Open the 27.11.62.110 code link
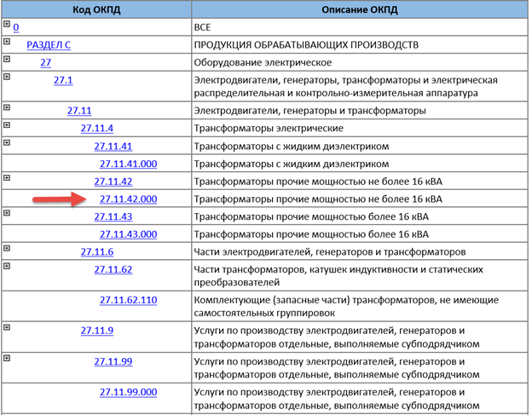Screen dimensions: 532x415 click(128, 300)
